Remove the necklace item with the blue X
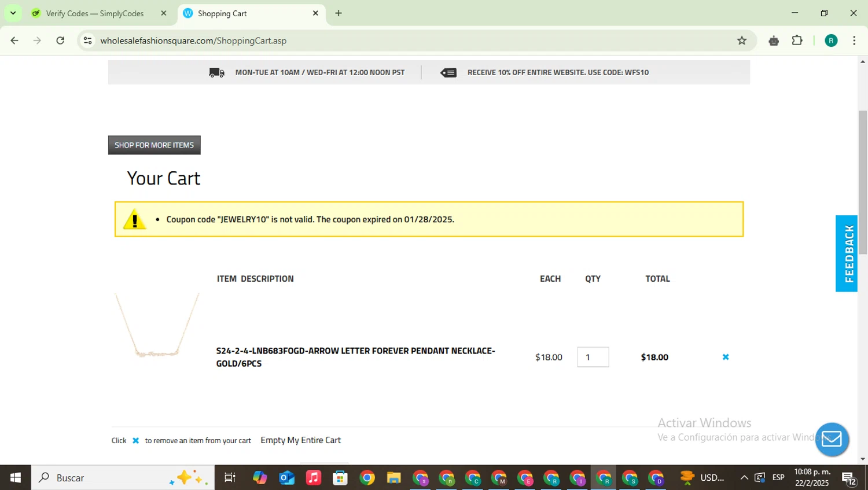868x490 pixels. pyautogui.click(x=726, y=357)
